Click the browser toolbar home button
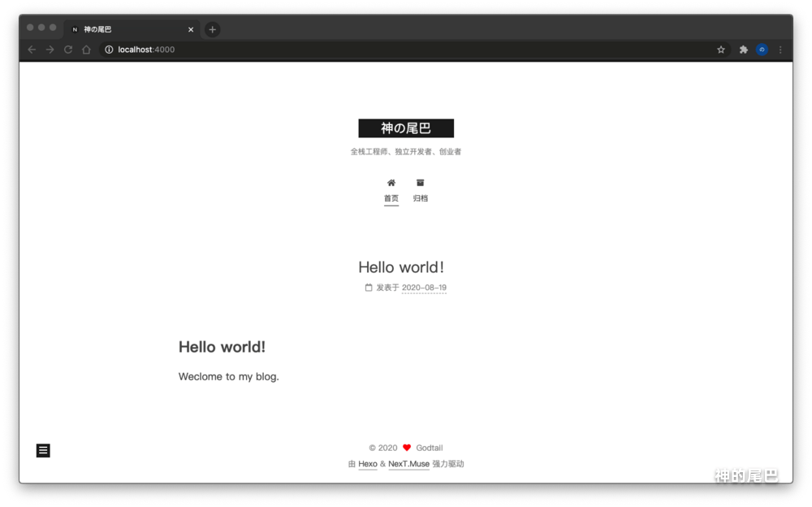Viewport: 812px width, 507px height. point(86,50)
